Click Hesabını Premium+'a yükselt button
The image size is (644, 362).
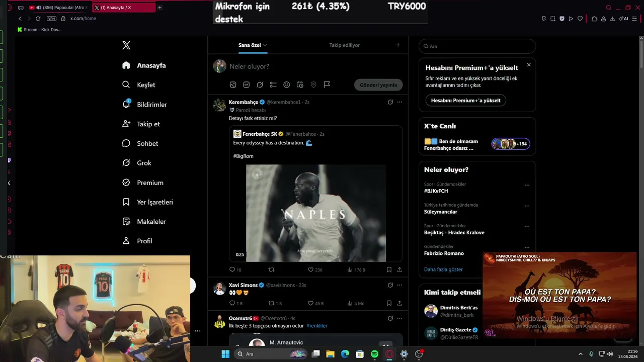coord(466,100)
